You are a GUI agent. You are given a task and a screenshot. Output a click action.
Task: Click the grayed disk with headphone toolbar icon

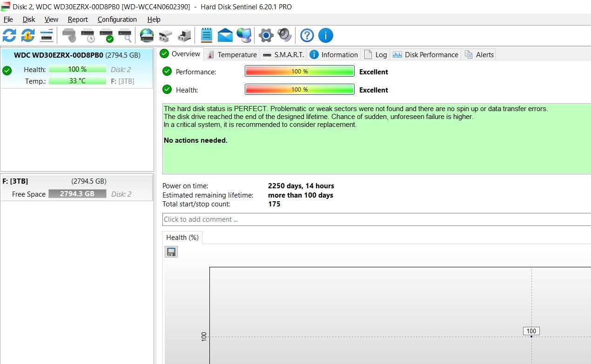point(69,35)
